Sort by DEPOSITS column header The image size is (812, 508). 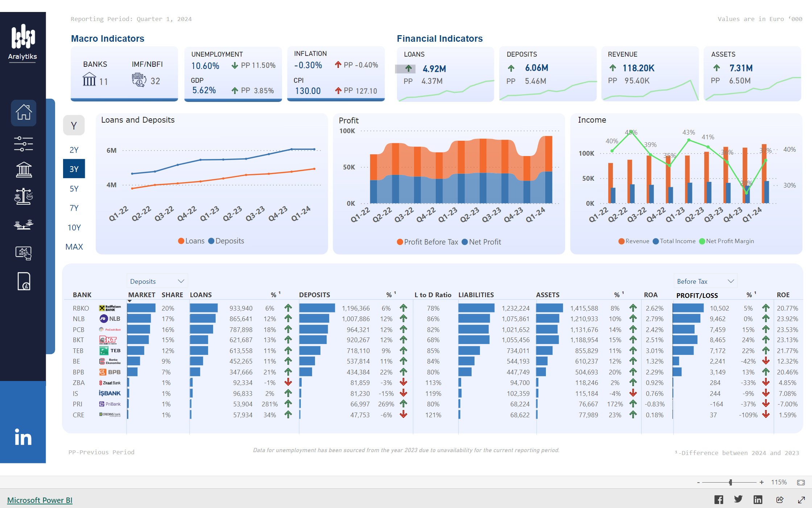[315, 295]
